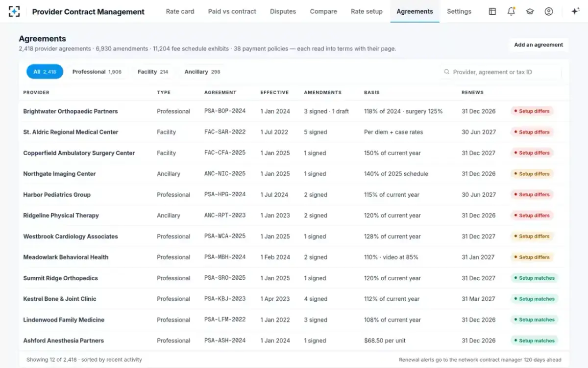Sort by the Amendments column header
The image size is (588, 368).
tap(322, 92)
